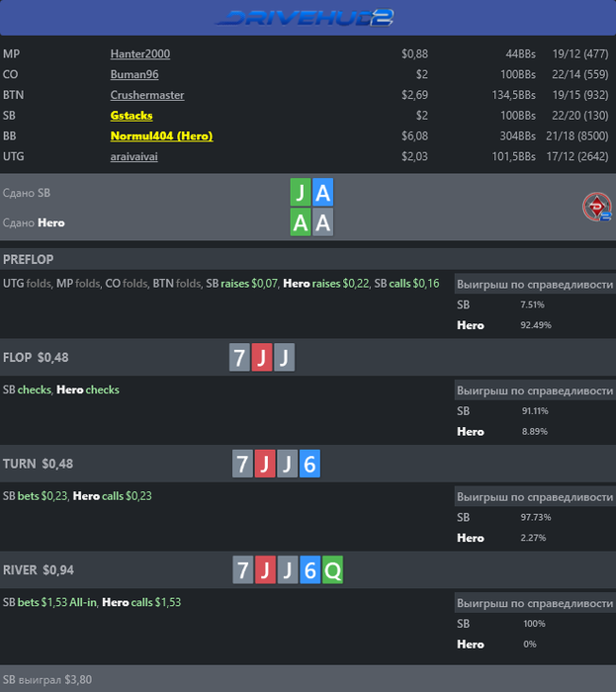Click UTG position label

click(x=14, y=156)
